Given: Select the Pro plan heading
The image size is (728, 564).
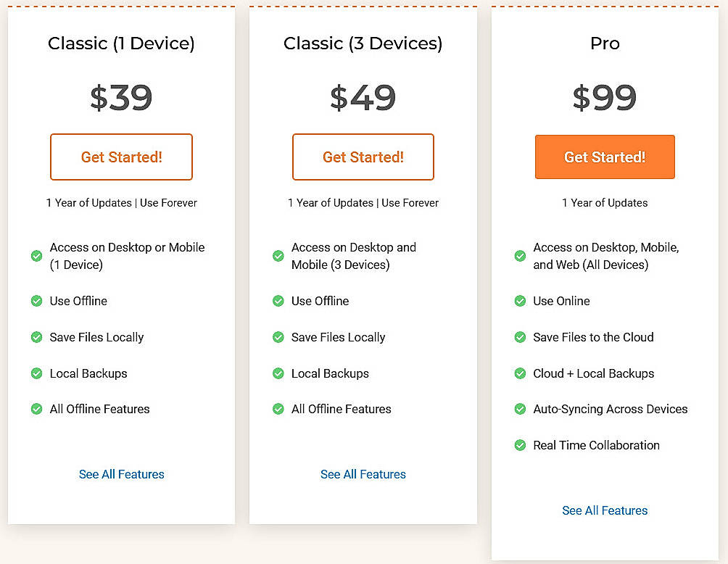Looking at the screenshot, I should tap(605, 43).
